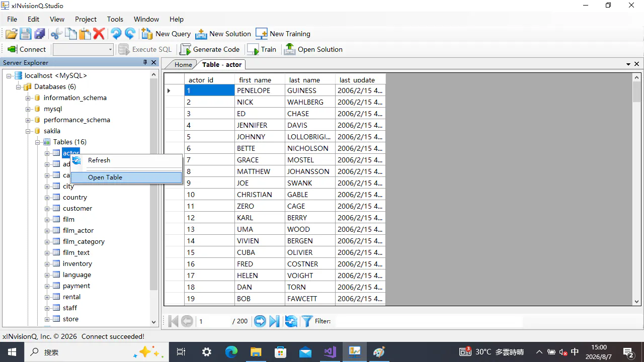Collapse the Databases (6) node
Viewport: 644px width, 362px height.
[x=19, y=86]
